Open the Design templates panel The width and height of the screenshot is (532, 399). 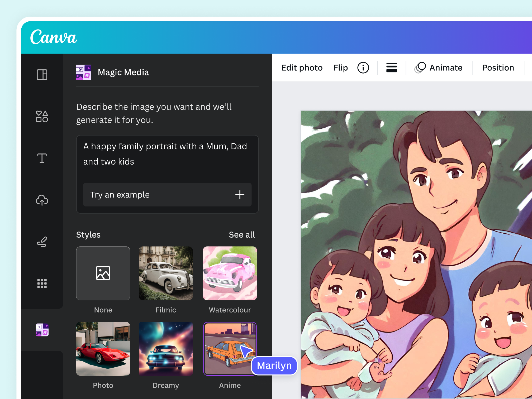click(x=42, y=75)
